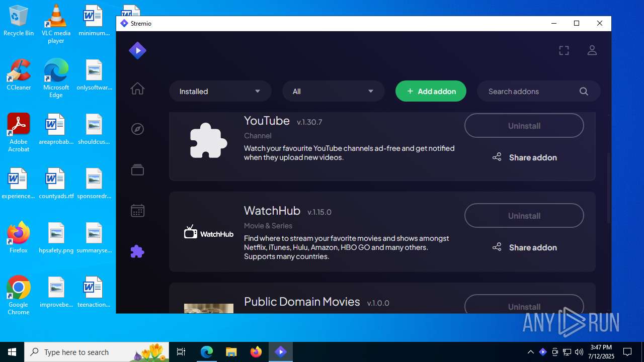Click the search magnifier icon in addons search
Image resolution: width=644 pixels, height=362 pixels.
pos(584,92)
